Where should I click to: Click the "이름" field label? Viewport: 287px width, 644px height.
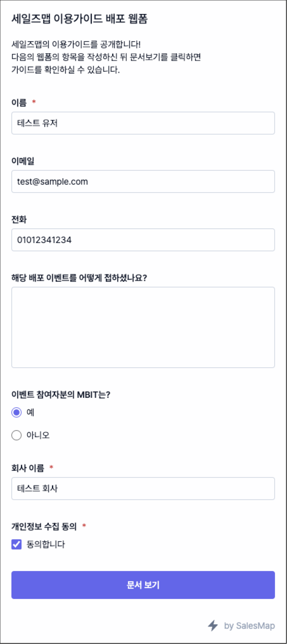click(19, 102)
